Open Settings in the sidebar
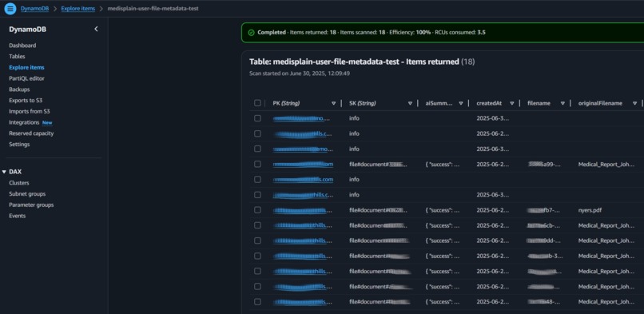This screenshot has width=644, height=314. (x=19, y=145)
